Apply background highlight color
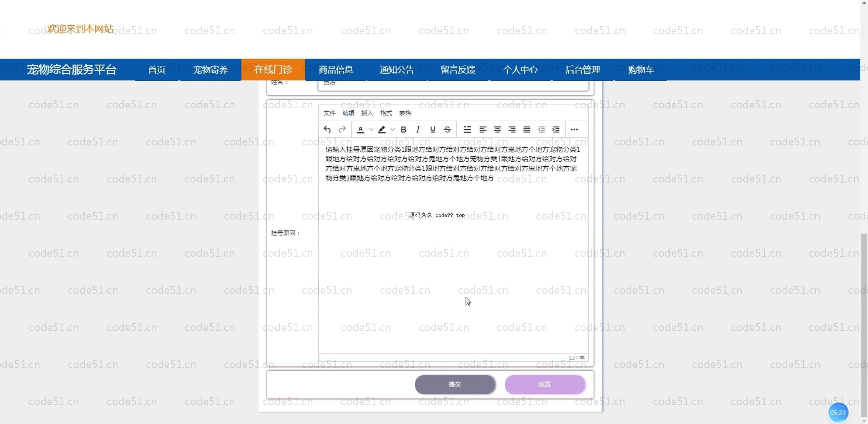This screenshot has height=424, width=868. click(x=382, y=130)
